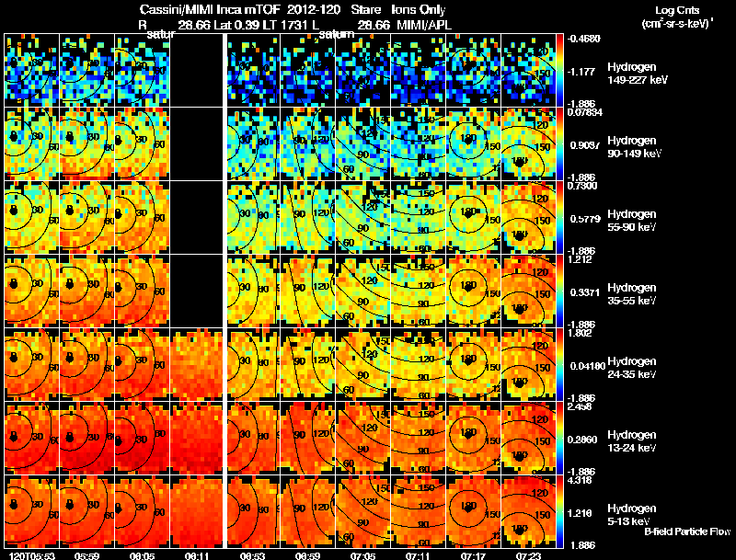Click the 'Log Cnts' units heading
This screenshot has height=560, width=736.
point(677,10)
